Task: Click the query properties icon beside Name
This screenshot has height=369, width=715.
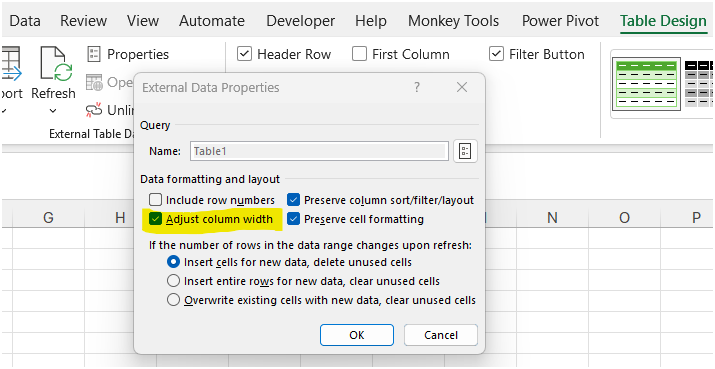Action: pyautogui.click(x=465, y=151)
